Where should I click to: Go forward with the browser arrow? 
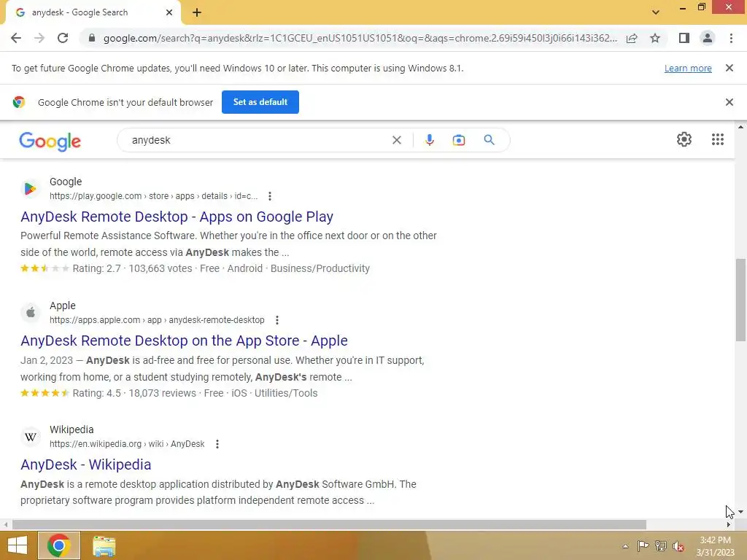39,38
